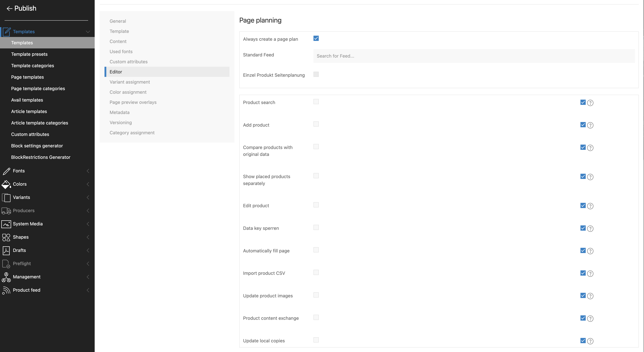Click the System Media image icon

(6, 224)
